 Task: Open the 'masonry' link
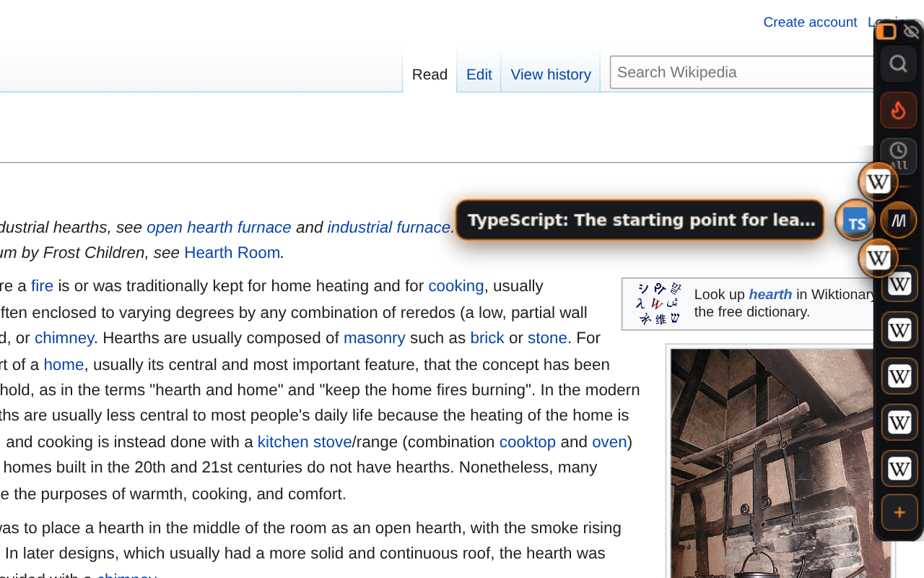click(374, 337)
